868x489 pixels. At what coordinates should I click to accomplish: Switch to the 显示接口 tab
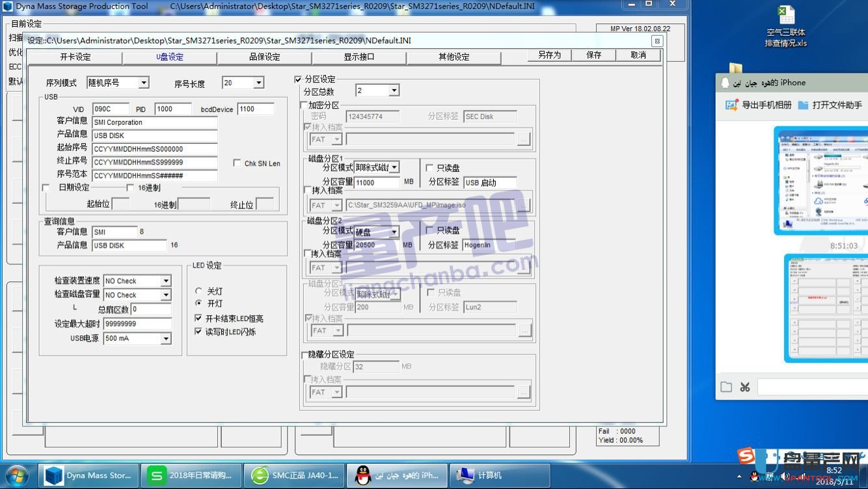[358, 57]
